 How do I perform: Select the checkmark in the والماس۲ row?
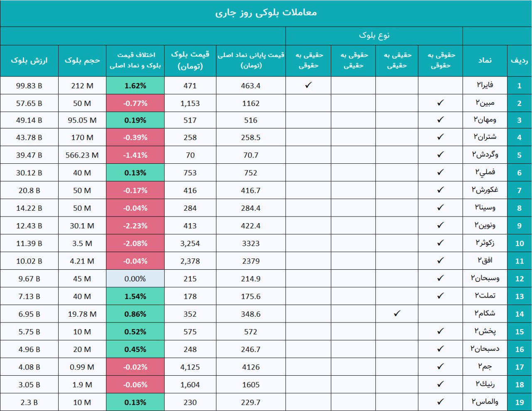441,402
